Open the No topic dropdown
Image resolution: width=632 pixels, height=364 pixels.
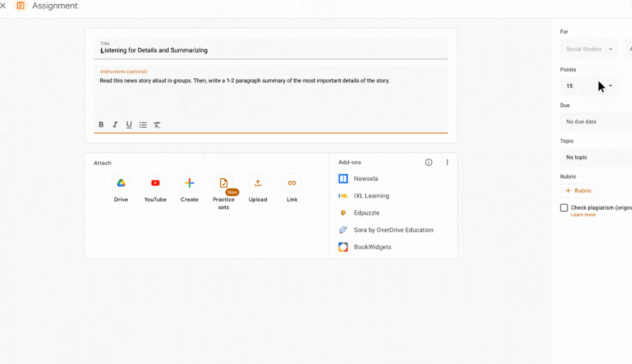[596, 157]
